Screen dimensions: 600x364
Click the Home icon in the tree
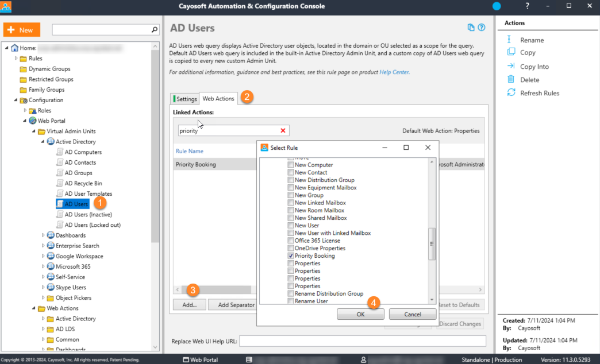[14, 48]
